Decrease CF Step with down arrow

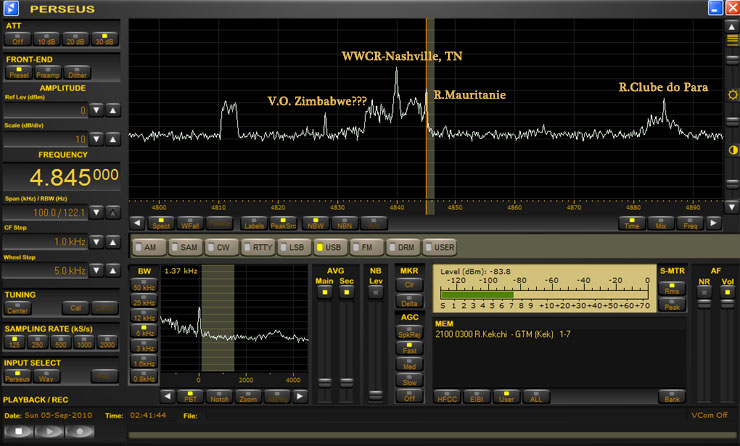[96, 242]
